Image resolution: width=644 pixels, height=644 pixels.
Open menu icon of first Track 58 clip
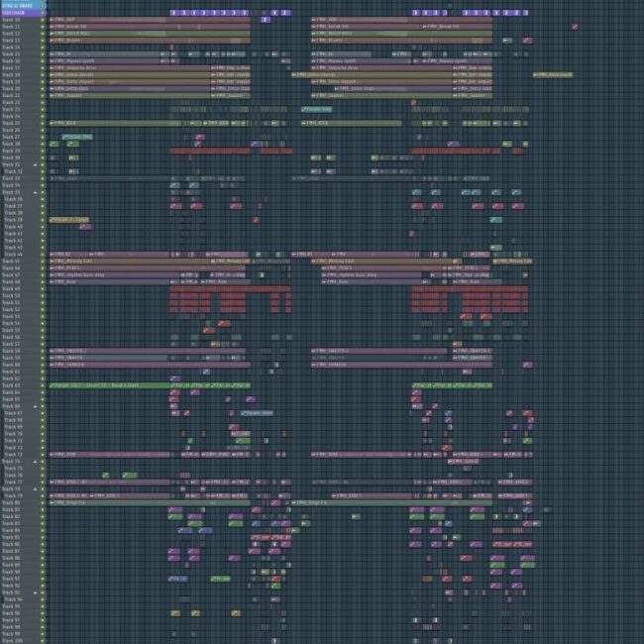pyautogui.click(x=53, y=351)
